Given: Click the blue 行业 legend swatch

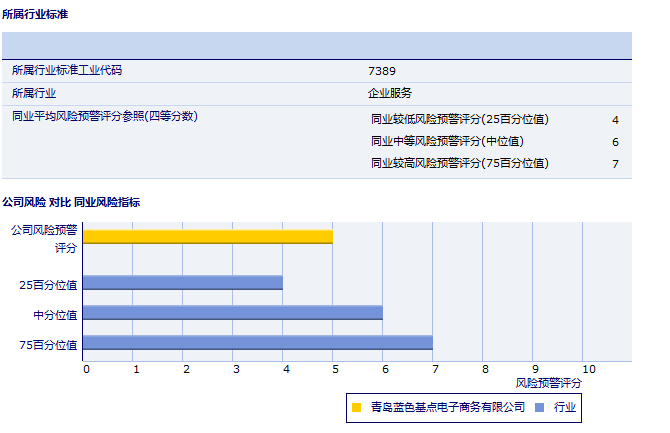Looking at the screenshot, I should pyautogui.click(x=540, y=407).
